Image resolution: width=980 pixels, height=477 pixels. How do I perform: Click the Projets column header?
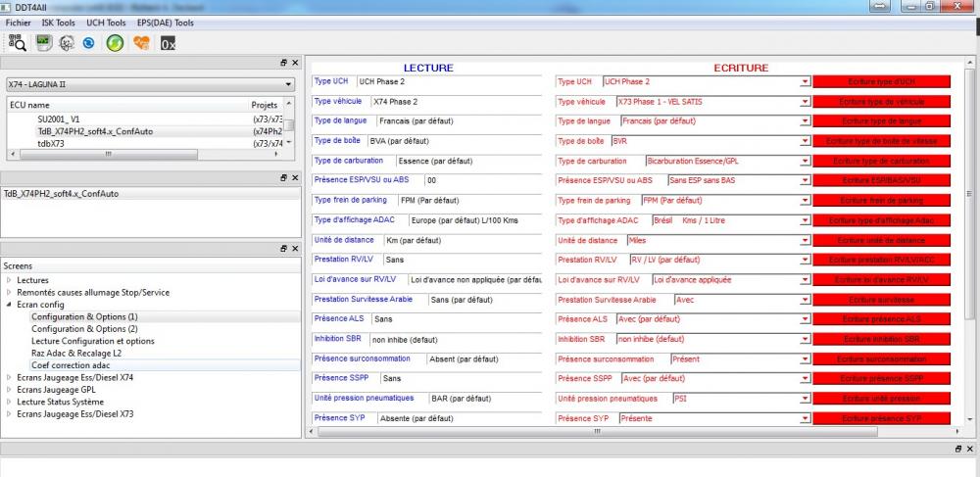click(x=267, y=105)
